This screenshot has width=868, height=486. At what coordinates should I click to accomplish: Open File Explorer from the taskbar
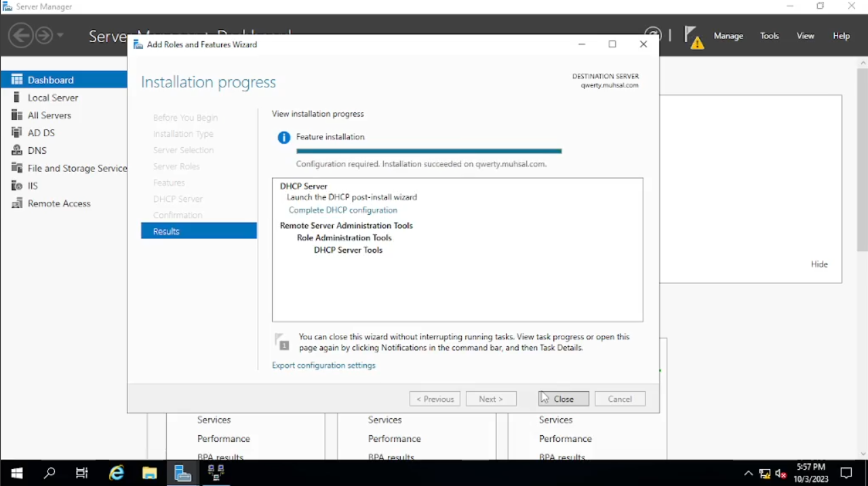(x=150, y=473)
